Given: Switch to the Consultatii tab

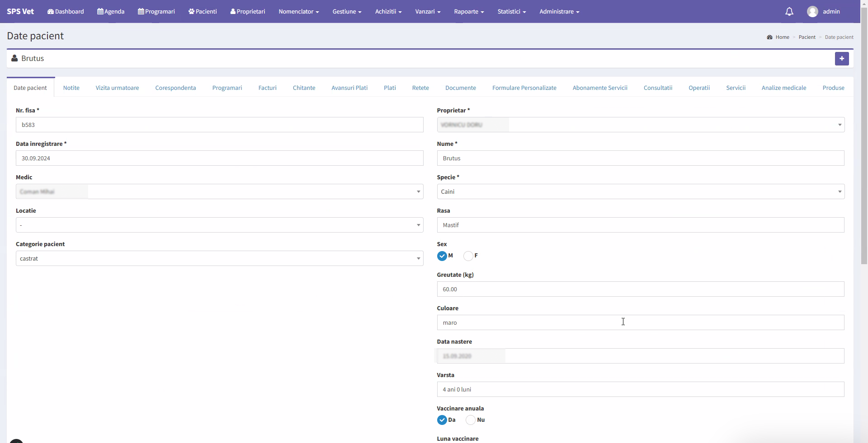Looking at the screenshot, I should tap(658, 88).
